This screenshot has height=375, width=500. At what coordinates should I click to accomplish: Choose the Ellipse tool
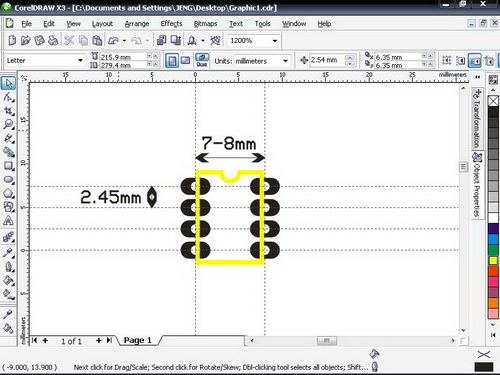8,180
